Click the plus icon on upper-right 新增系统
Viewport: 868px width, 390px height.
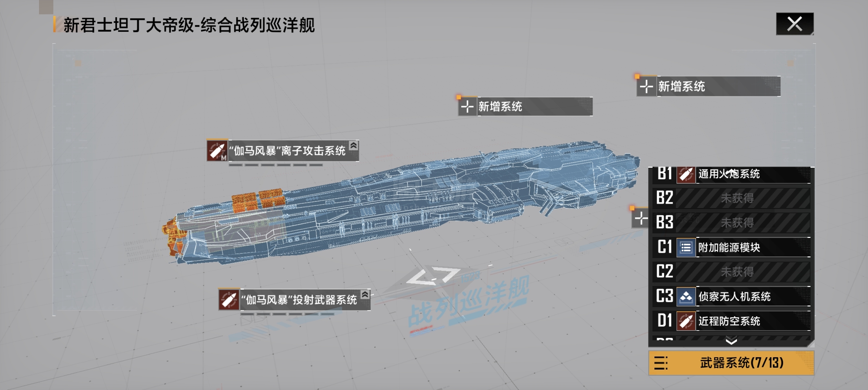[646, 86]
